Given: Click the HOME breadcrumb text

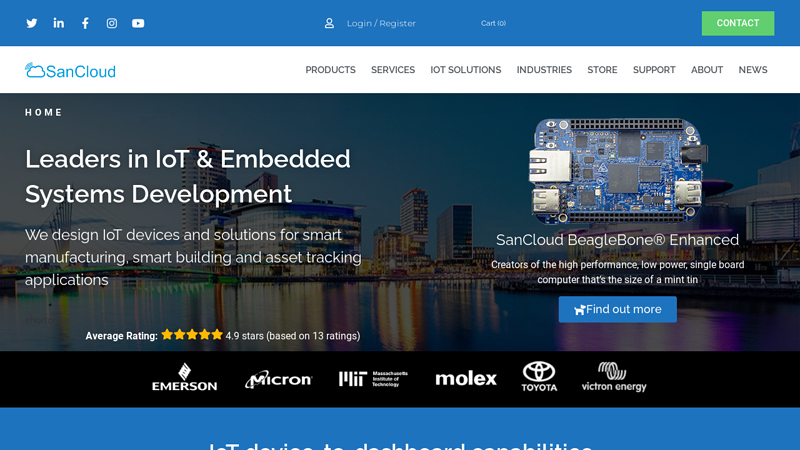Looking at the screenshot, I should click(x=43, y=112).
